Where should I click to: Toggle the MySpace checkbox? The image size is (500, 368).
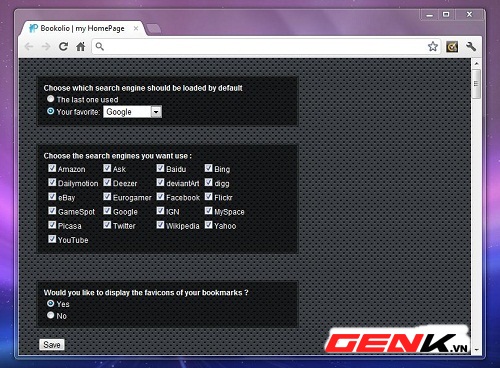[209, 211]
